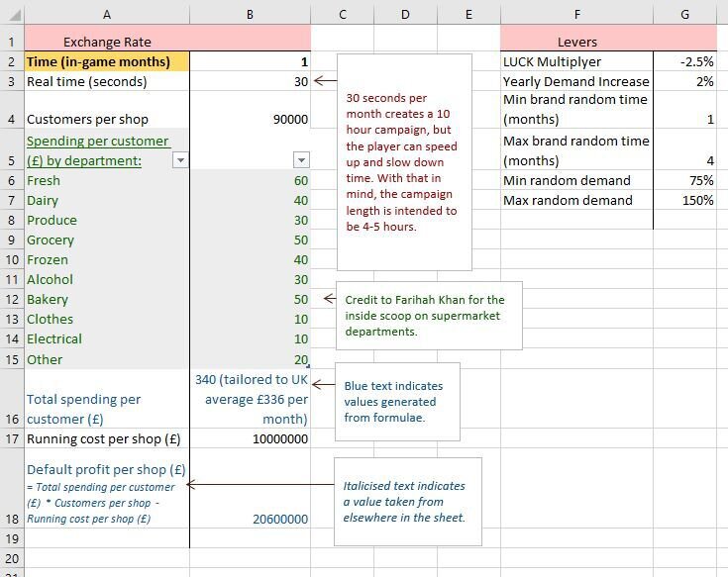Click the -2.5% luck value
Image resolution: width=728 pixels, height=577 pixels.
(684, 61)
